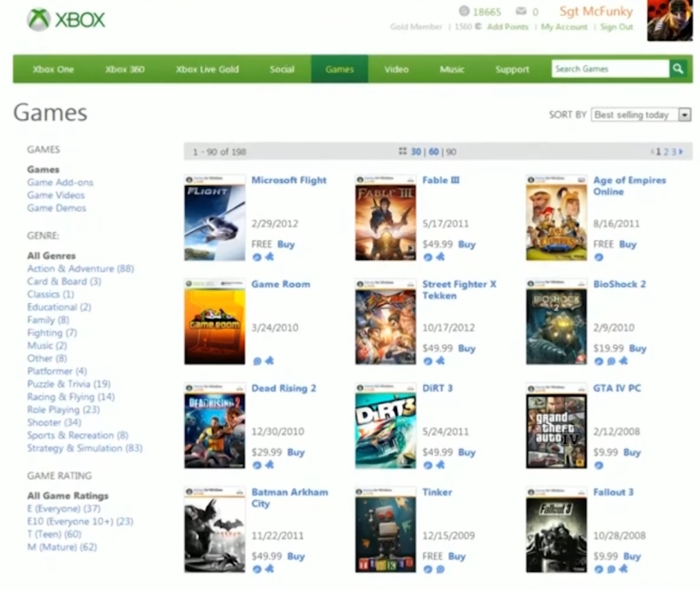
Task: Click the round icon under DiRT 3 price
Action: point(428,465)
